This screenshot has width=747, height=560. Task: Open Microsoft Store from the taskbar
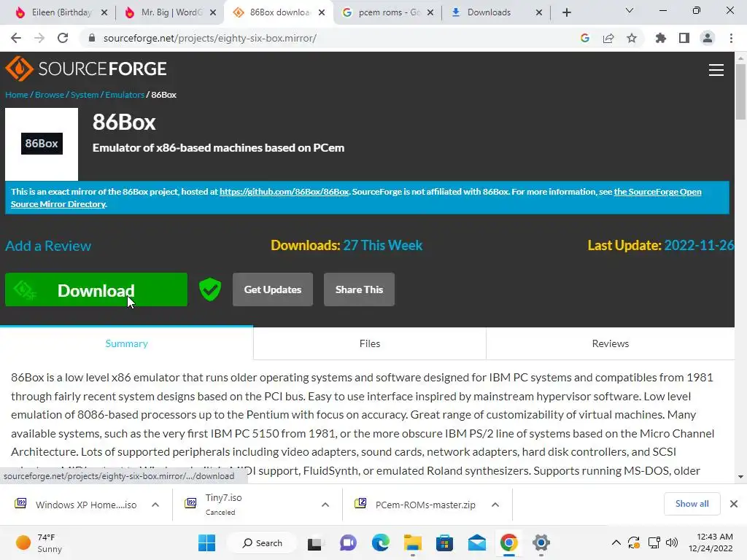pyautogui.click(x=444, y=542)
